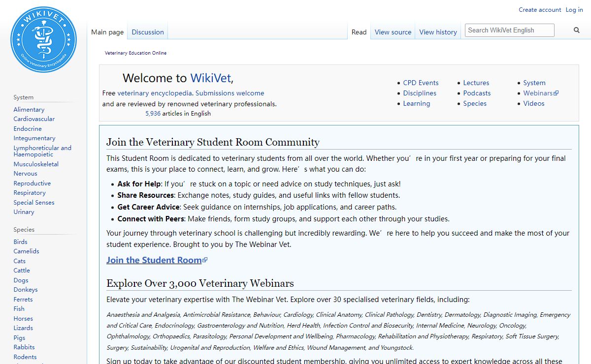This screenshot has height=364, width=591.
Task: Open the Main page tab
Action: click(x=107, y=32)
